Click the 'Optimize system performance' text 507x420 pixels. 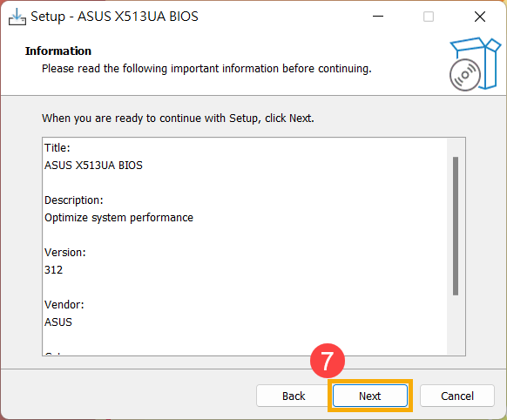[x=118, y=218]
